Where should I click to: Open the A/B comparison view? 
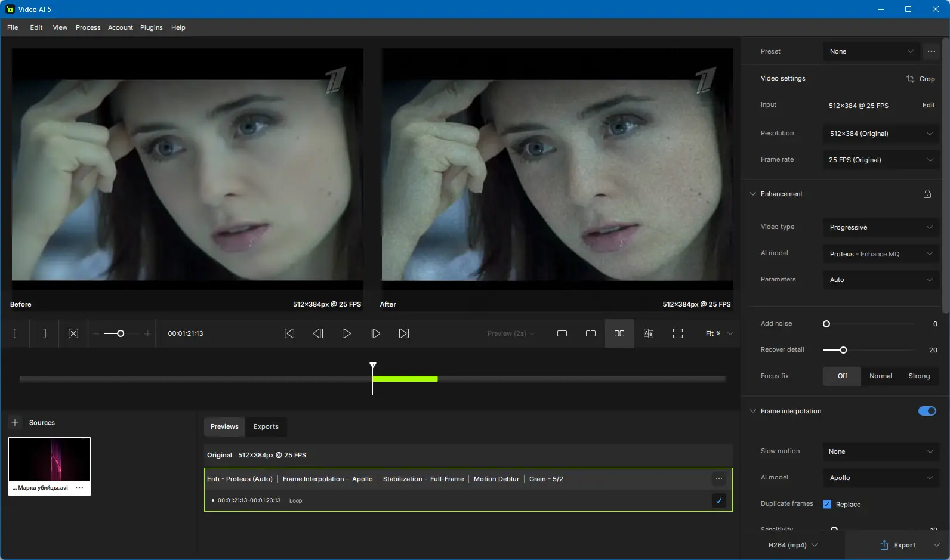point(649,333)
